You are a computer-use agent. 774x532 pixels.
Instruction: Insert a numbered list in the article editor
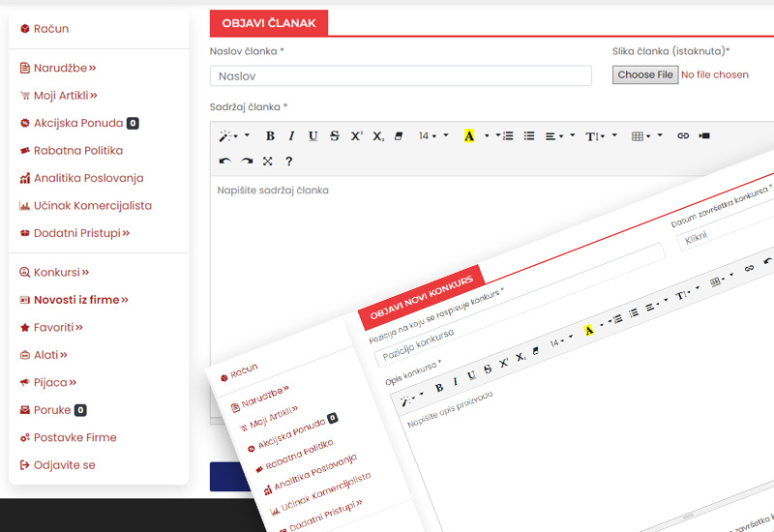[x=508, y=135]
